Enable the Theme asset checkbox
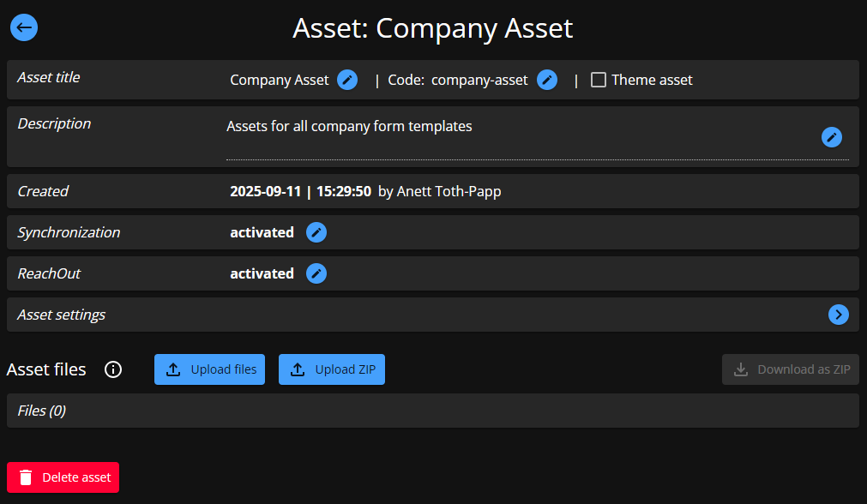The image size is (867, 504). [x=599, y=80]
